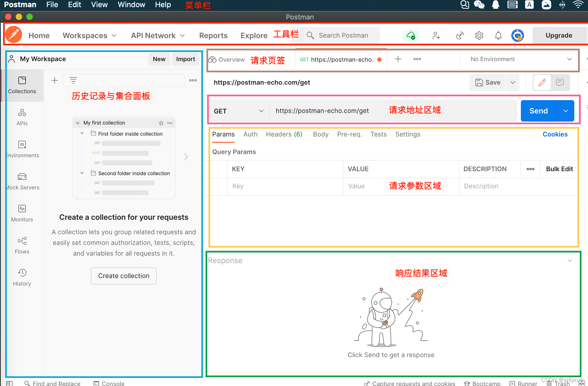Select the Pre-req. tab
The height and width of the screenshot is (386, 588).
349,134
